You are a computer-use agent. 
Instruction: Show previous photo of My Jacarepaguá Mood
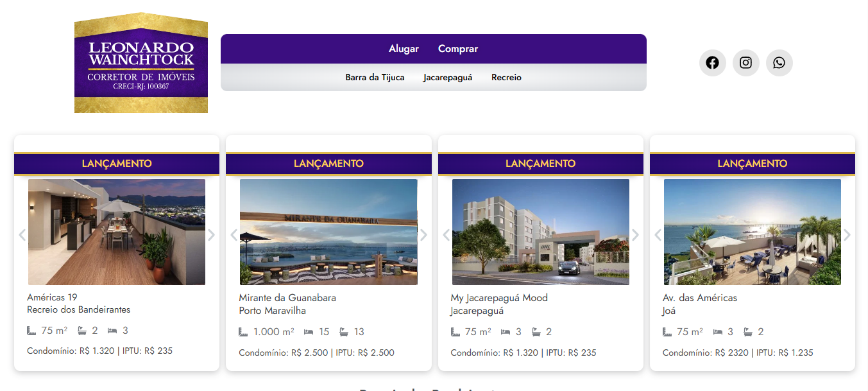(447, 235)
